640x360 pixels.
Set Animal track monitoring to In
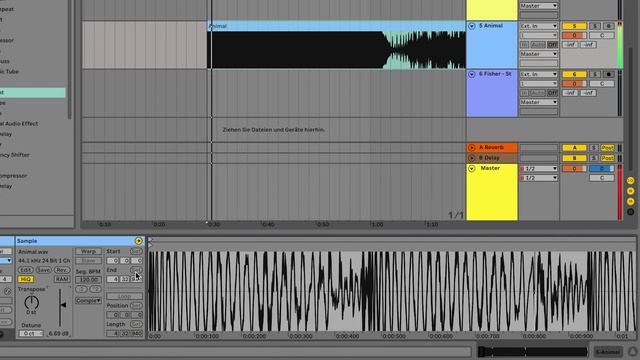point(524,44)
